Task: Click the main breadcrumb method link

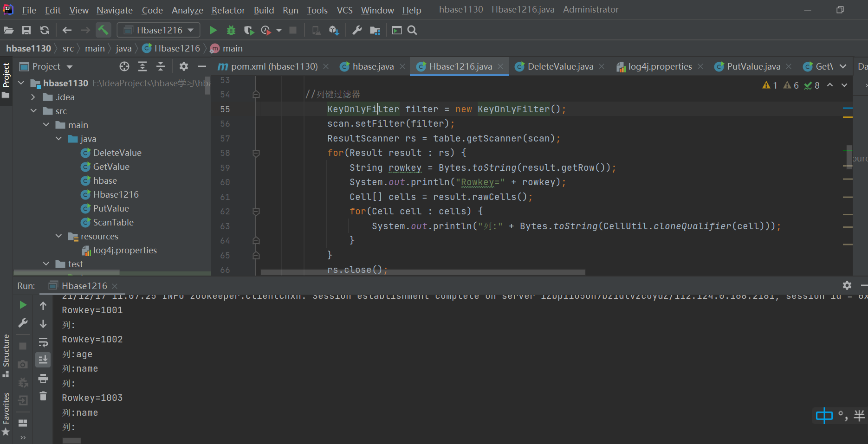Action: (x=232, y=48)
